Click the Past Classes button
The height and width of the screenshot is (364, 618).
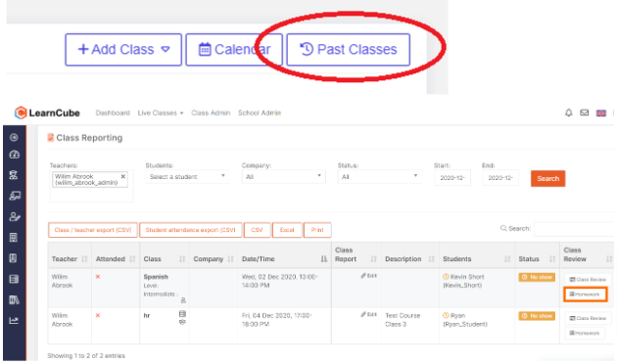click(348, 50)
